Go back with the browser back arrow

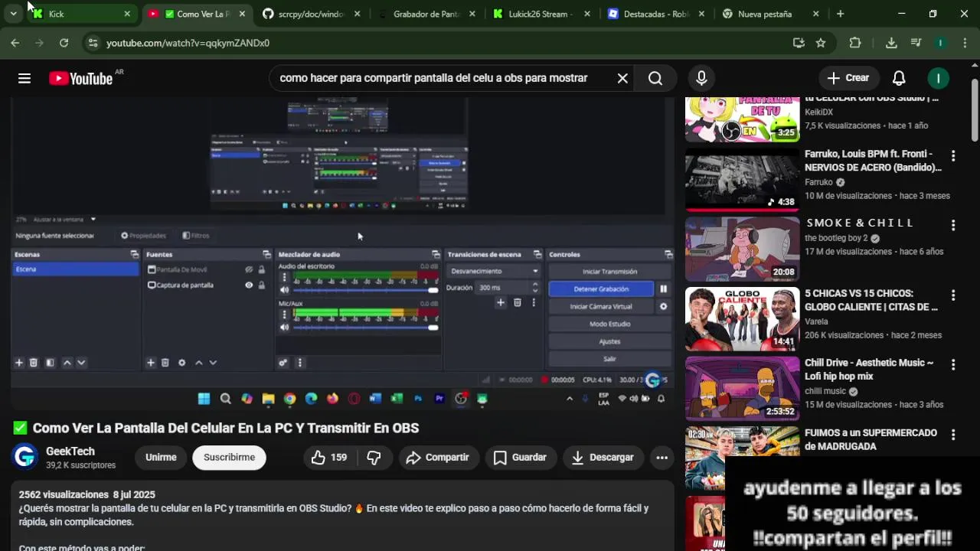click(15, 43)
